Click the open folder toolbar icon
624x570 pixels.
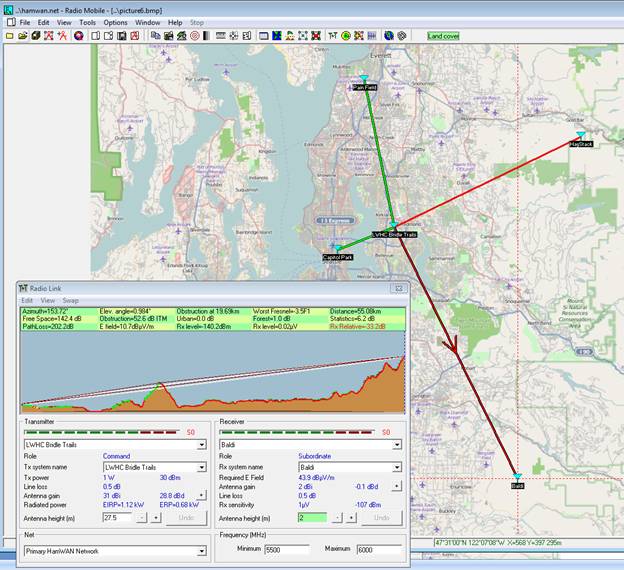pos(22,35)
